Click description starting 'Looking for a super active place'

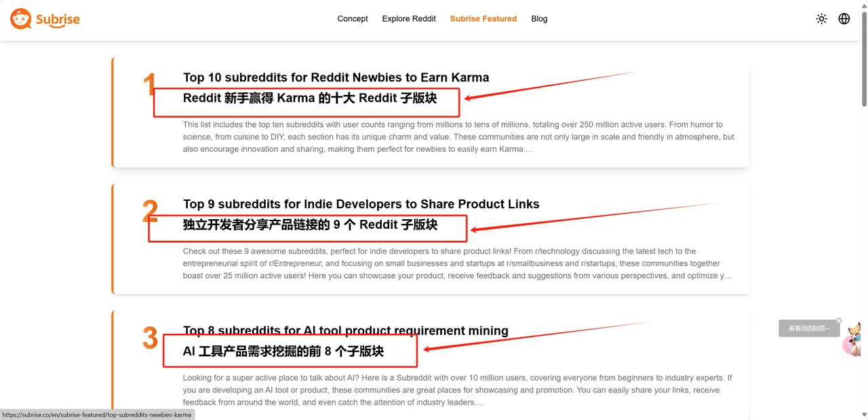[458, 390]
